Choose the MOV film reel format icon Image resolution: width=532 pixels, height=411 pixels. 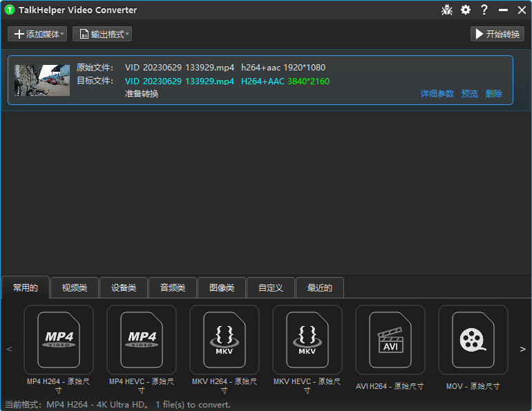coord(473,340)
